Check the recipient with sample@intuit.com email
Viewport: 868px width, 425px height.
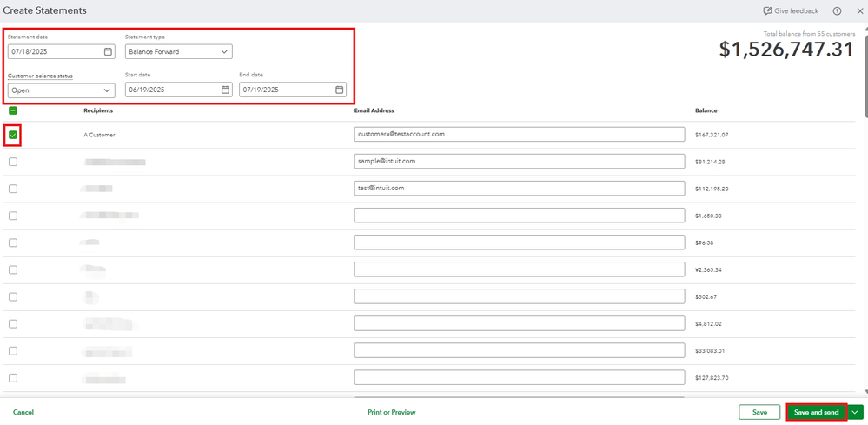tap(13, 162)
